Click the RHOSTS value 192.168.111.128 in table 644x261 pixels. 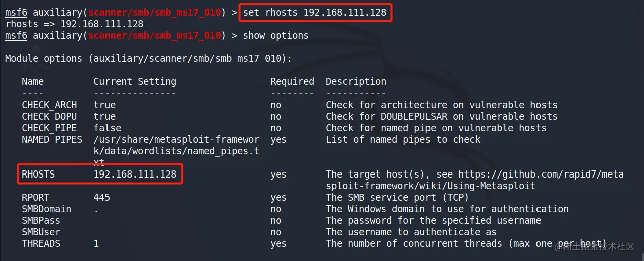coord(135,175)
